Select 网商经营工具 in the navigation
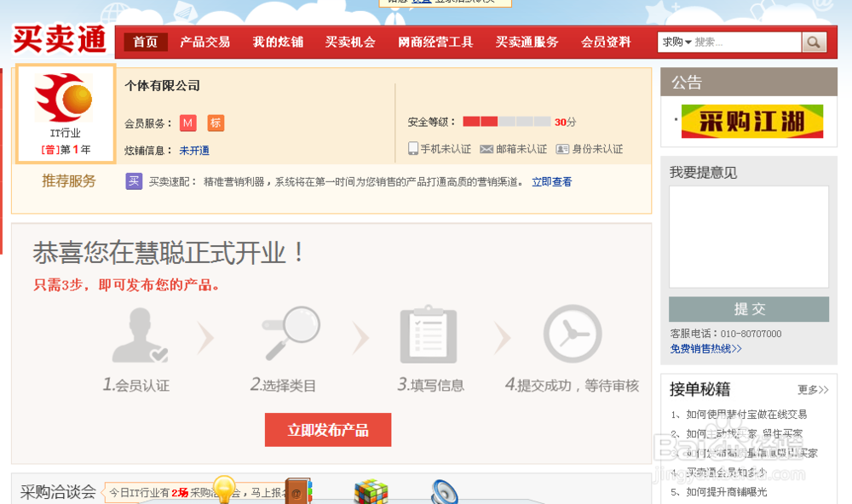 [x=435, y=42]
